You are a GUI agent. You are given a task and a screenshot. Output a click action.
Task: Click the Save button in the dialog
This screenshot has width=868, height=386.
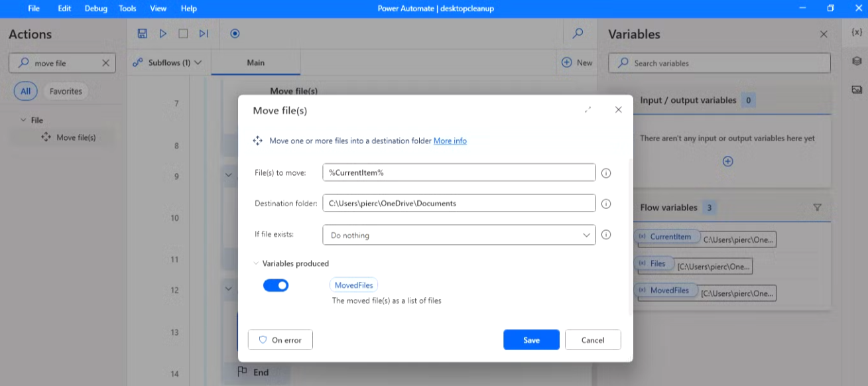click(531, 340)
